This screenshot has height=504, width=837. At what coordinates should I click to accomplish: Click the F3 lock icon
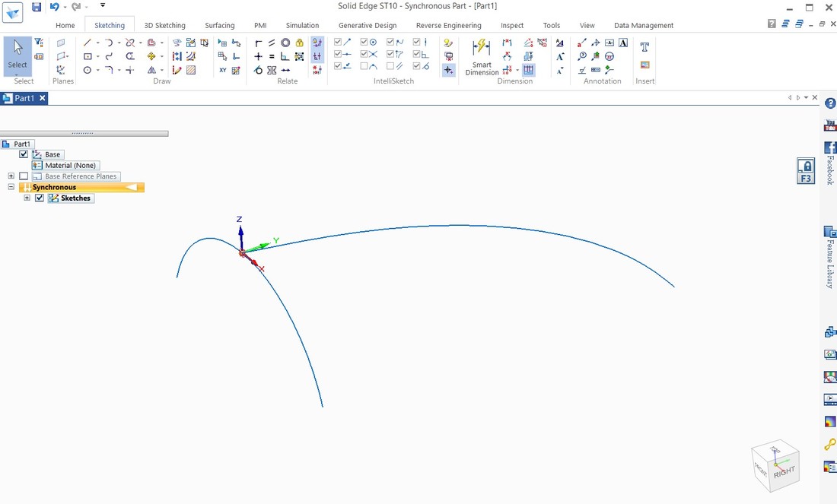click(x=806, y=171)
